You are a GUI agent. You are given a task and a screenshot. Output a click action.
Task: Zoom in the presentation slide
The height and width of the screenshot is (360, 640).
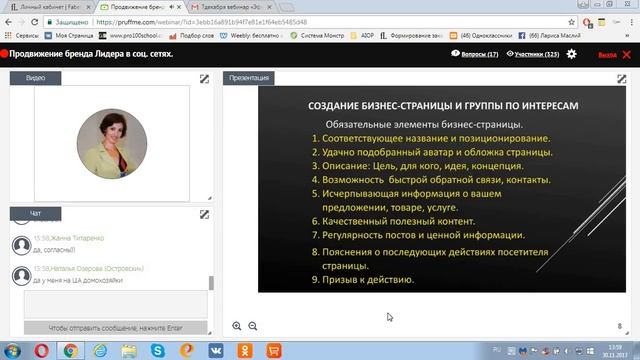coord(237,326)
